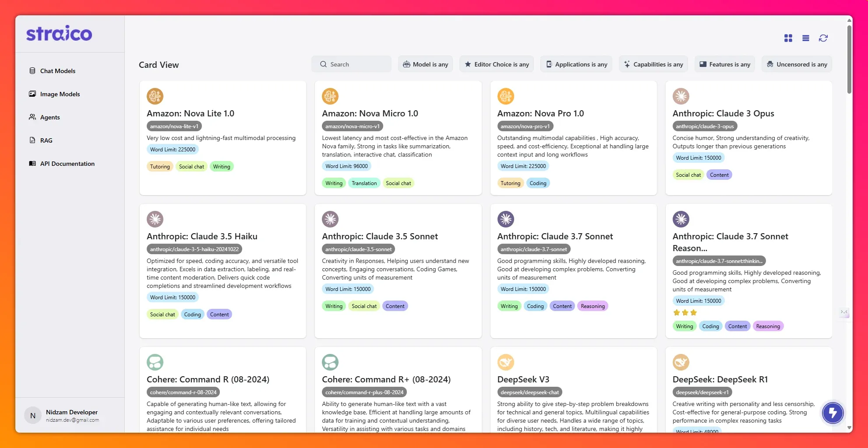Expand the Capabilities is any filter
This screenshot has height=448, width=868.
tap(653, 64)
